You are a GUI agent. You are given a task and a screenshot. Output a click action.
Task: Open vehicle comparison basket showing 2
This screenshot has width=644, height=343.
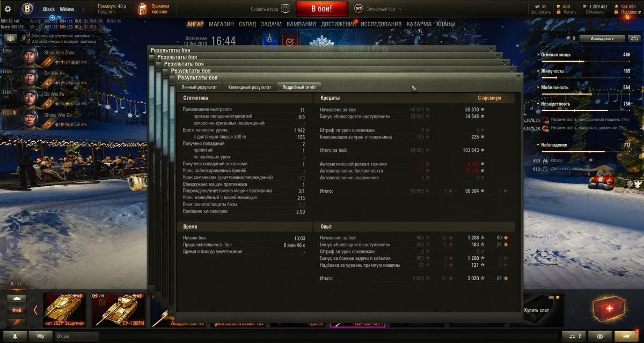(x=574, y=336)
